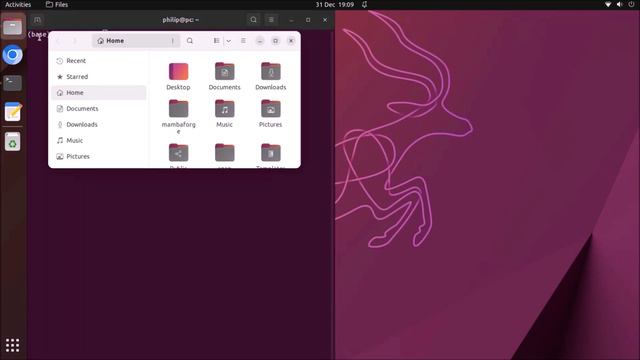This screenshot has width=640, height=360.
Task: Toggle list view in Files toolbar
Action: [216, 41]
